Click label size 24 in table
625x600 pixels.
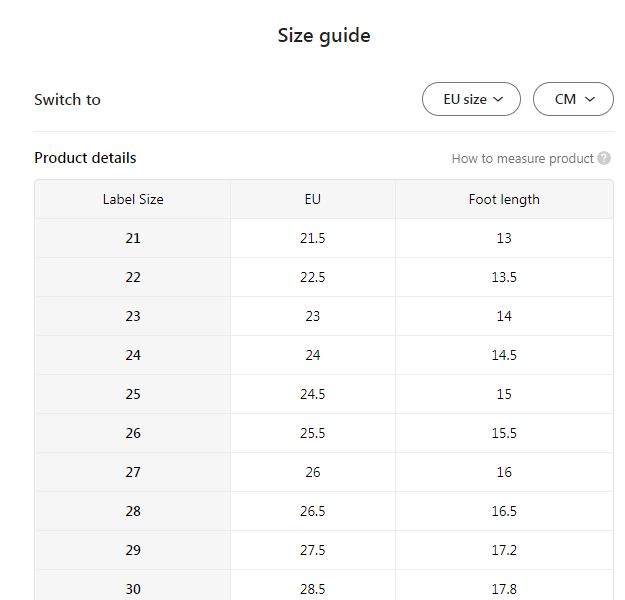click(x=133, y=355)
